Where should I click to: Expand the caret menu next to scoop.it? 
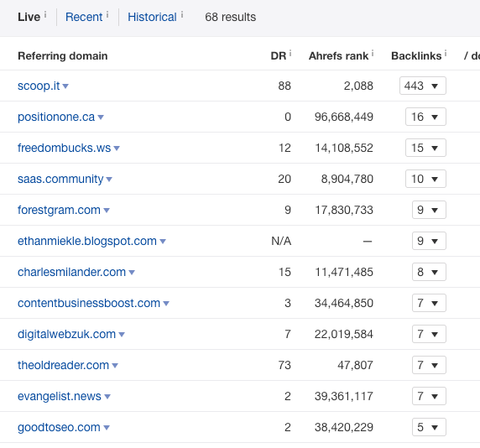coord(65,86)
